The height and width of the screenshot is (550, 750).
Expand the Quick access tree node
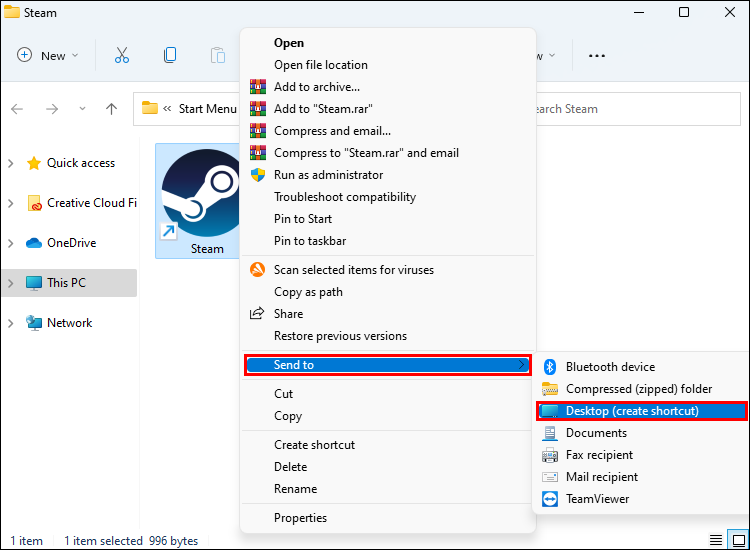point(11,164)
